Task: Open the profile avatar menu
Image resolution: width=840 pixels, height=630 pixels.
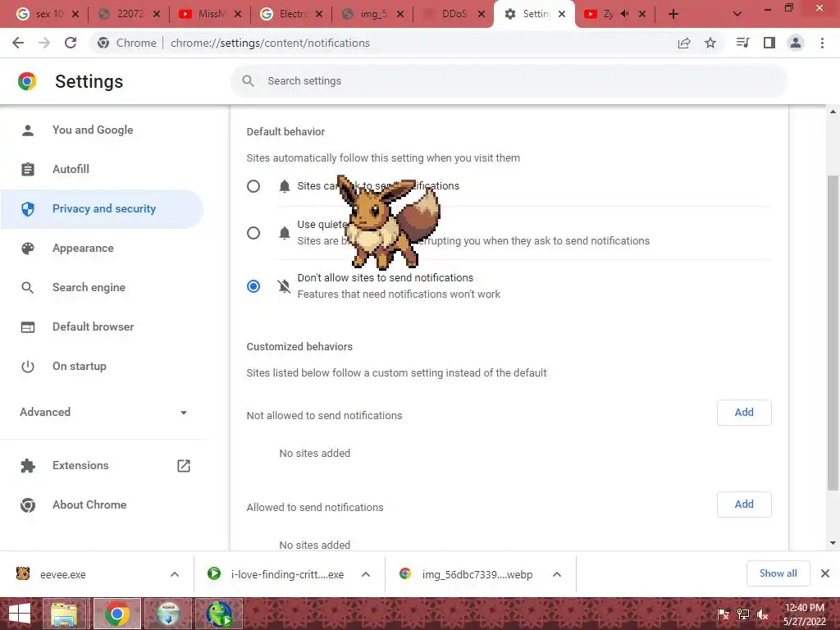Action: point(796,43)
